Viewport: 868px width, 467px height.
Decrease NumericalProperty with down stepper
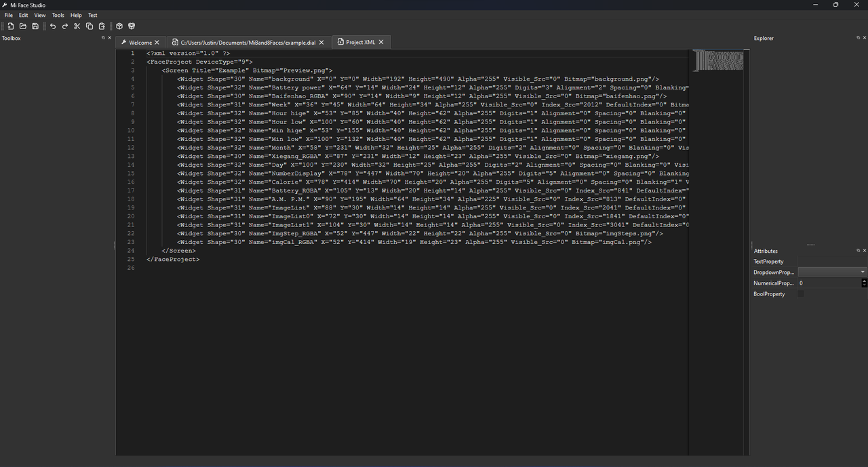[864, 285]
